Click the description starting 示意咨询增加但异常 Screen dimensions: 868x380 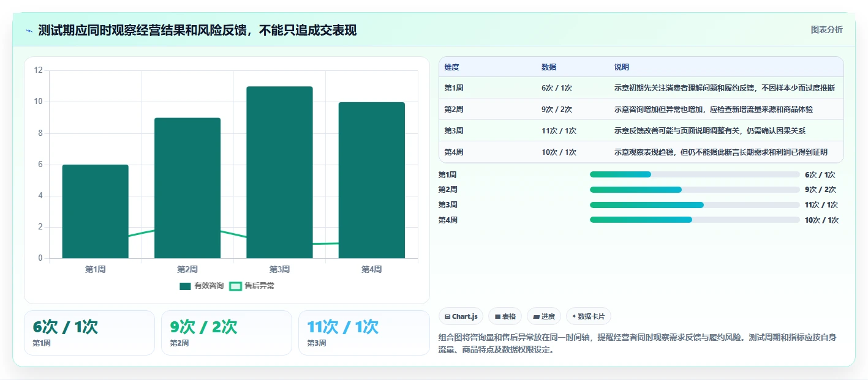coord(714,110)
